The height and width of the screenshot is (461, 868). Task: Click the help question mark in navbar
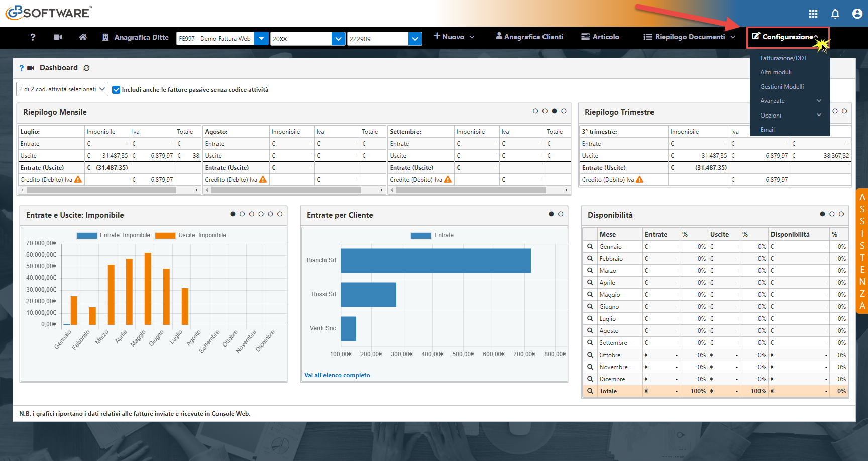33,37
